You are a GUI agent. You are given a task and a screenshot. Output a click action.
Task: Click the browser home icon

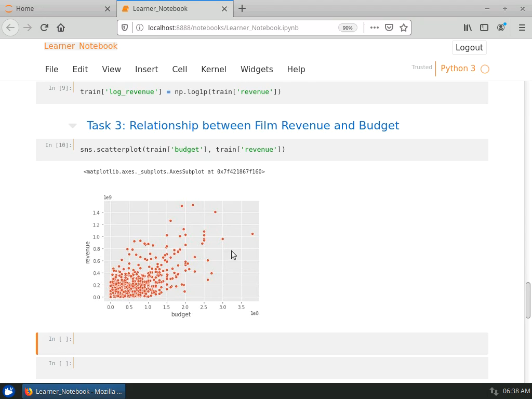tap(61, 28)
